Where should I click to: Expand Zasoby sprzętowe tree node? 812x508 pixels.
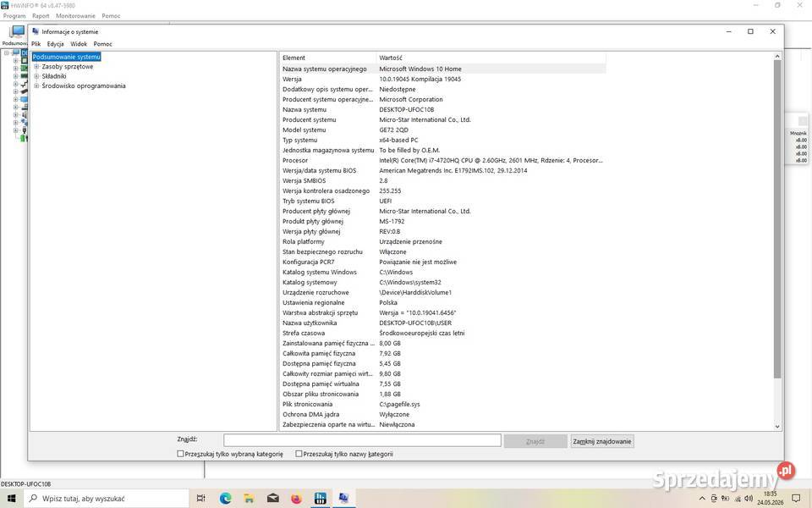[36, 66]
